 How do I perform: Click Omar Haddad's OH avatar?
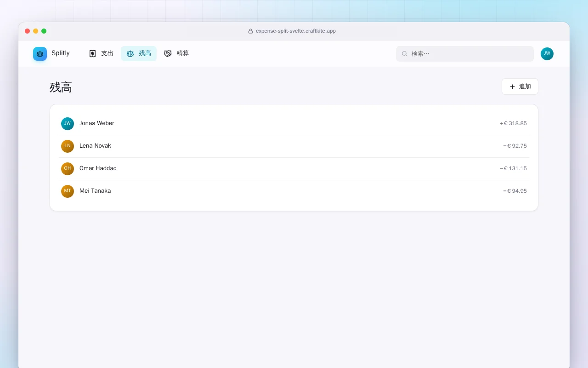click(x=68, y=169)
